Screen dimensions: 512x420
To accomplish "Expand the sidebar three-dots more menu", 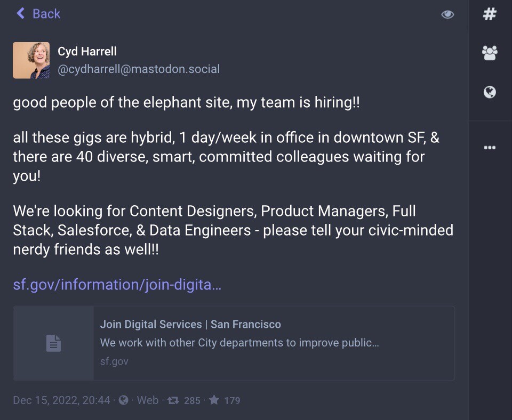I will 490,148.
